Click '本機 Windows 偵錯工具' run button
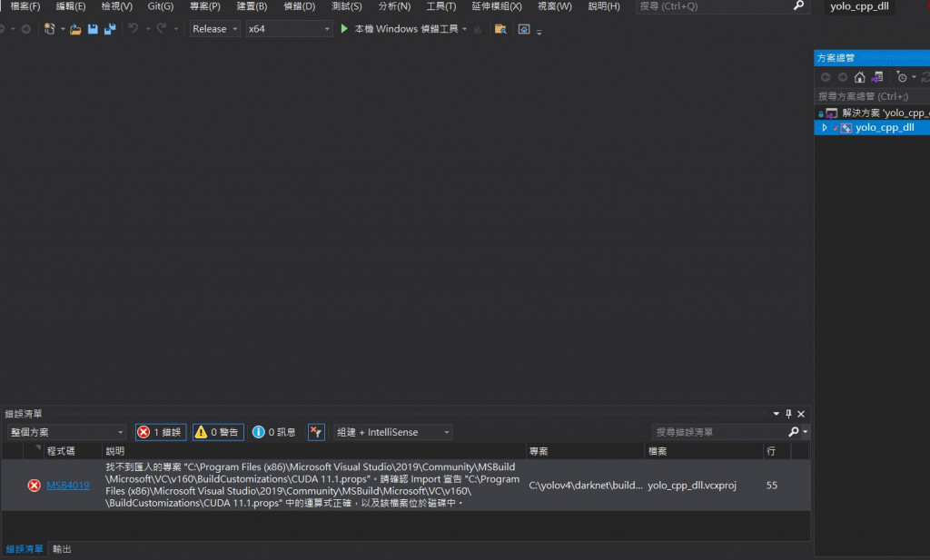 tap(406, 28)
